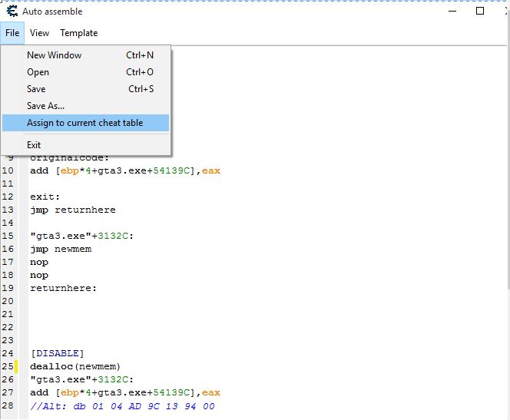Select New Window from File menu
Screen dimensions: 510x420
click(x=54, y=55)
